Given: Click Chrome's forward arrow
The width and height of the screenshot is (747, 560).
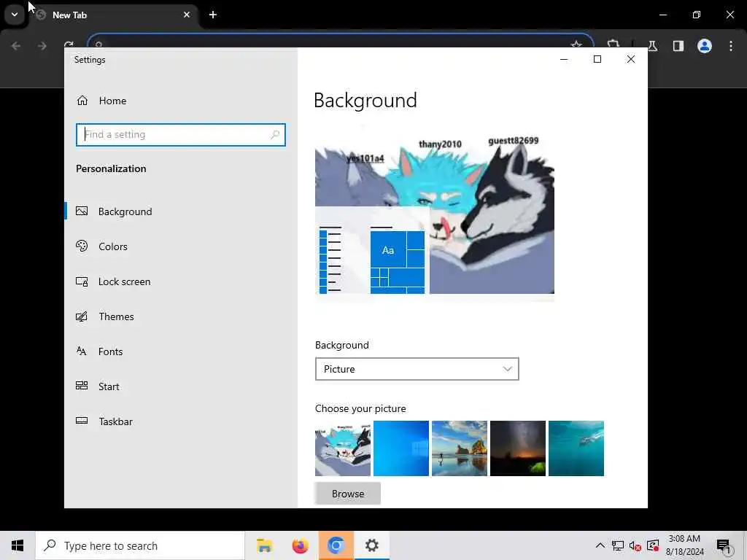Looking at the screenshot, I should coord(42,46).
